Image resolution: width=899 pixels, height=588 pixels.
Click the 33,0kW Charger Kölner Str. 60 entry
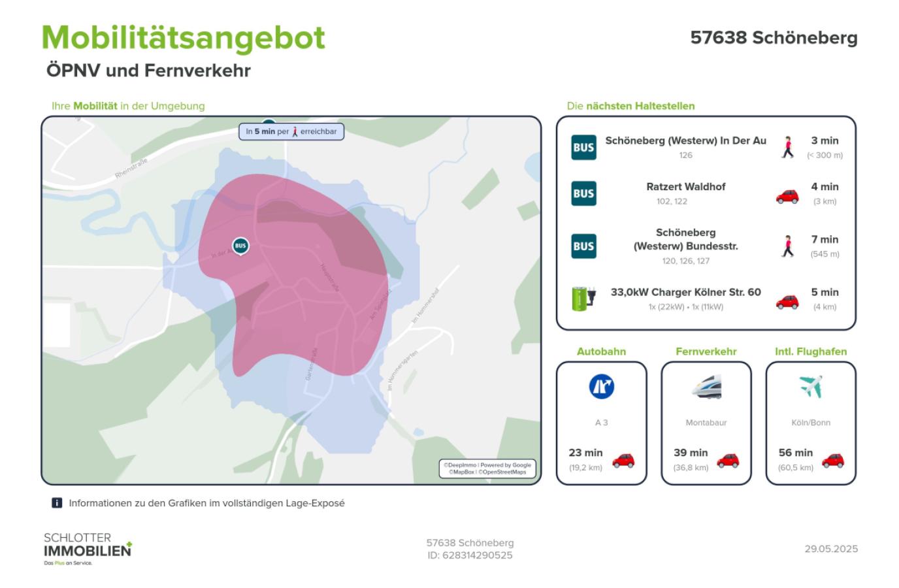685,293
